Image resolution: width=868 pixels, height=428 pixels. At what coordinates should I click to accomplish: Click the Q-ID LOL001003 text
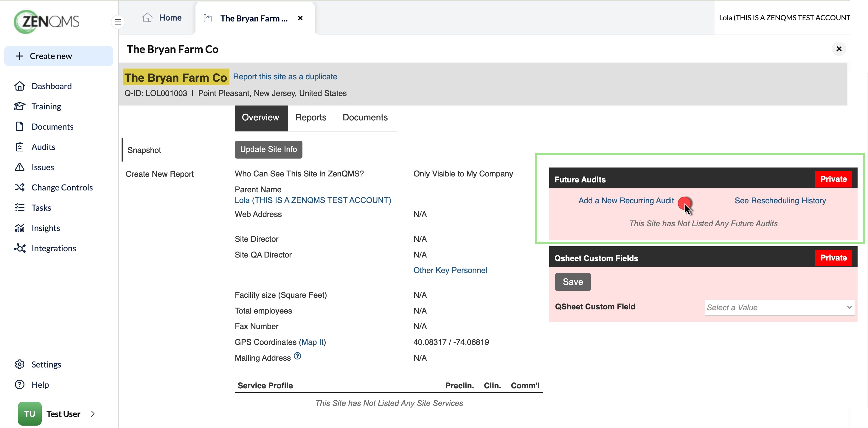(x=156, y=93)
